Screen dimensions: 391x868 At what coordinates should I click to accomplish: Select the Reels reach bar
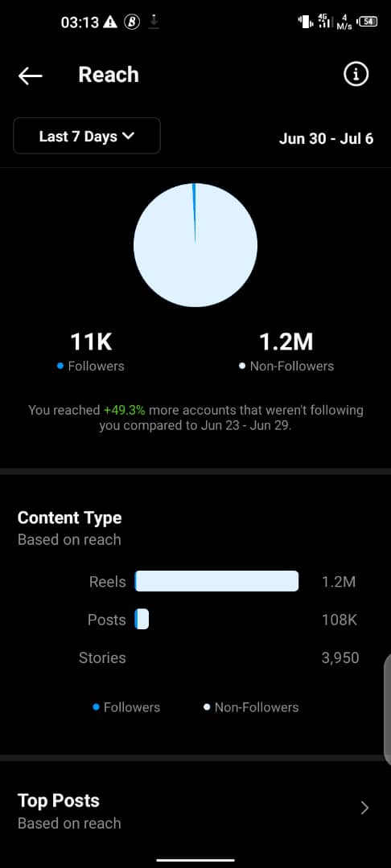(x=216, y=581)
